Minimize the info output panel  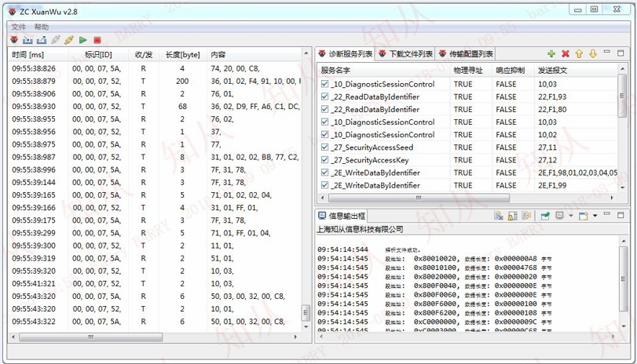[x=607, y=213]
